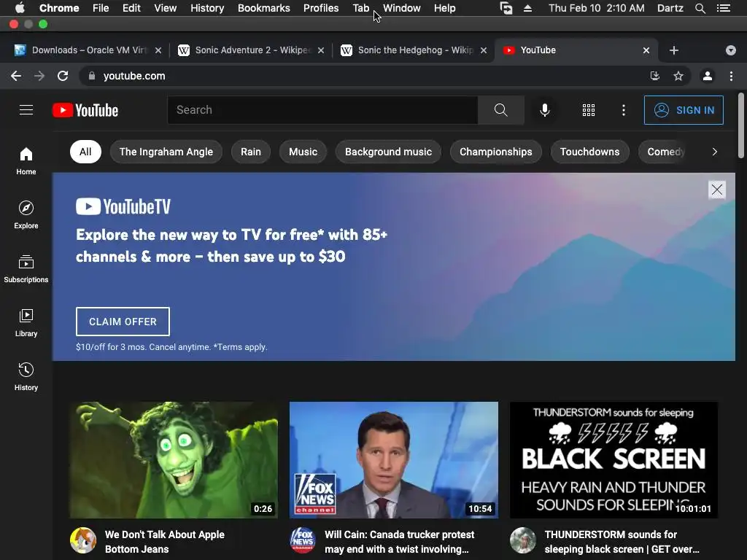Viewport: 747px width, 560px height.
Task: Open the Window menu
Action: click(402, 8)
